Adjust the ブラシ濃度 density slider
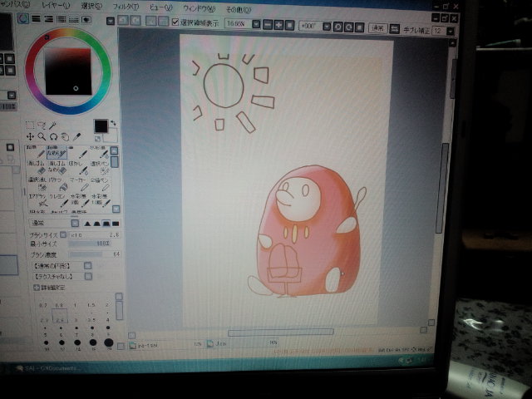The width and height of the screenshot is (532, 399). 94,254
